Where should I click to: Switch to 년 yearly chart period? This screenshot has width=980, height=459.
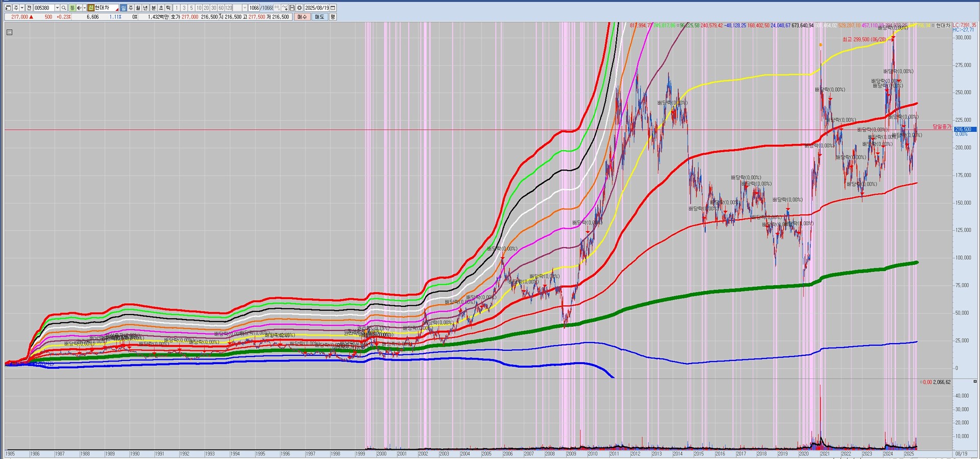[x=145, y=8]
